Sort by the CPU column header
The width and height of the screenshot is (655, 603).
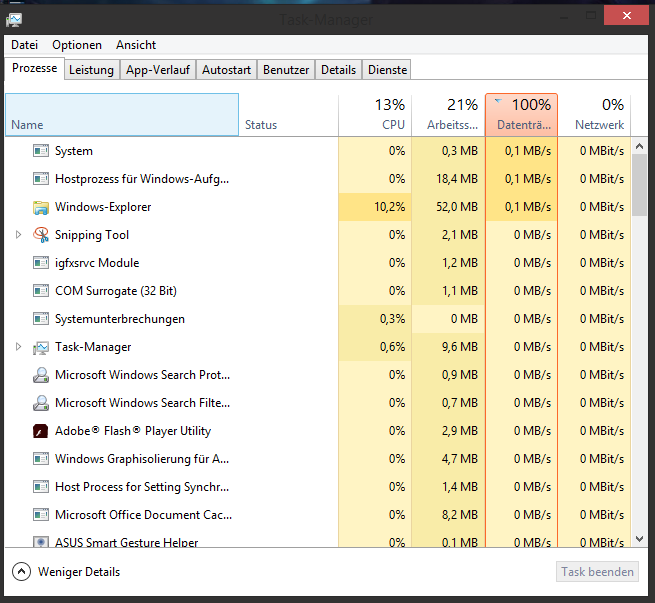(x=375, y=115)
